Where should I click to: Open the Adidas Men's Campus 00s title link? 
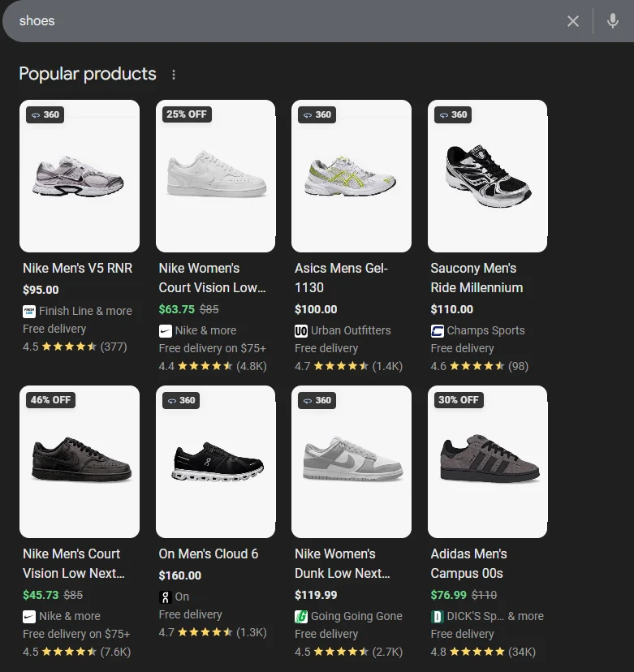tap(468, 563)
